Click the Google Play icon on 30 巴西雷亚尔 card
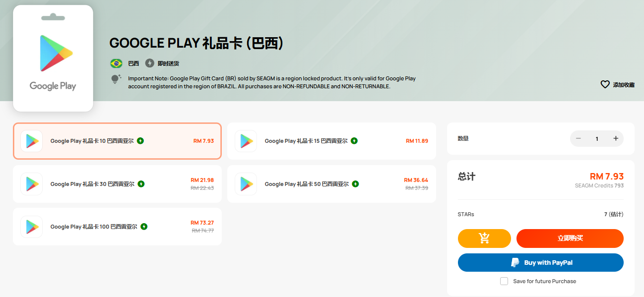The height and width of the screenshot is (297, 644). 32,184
